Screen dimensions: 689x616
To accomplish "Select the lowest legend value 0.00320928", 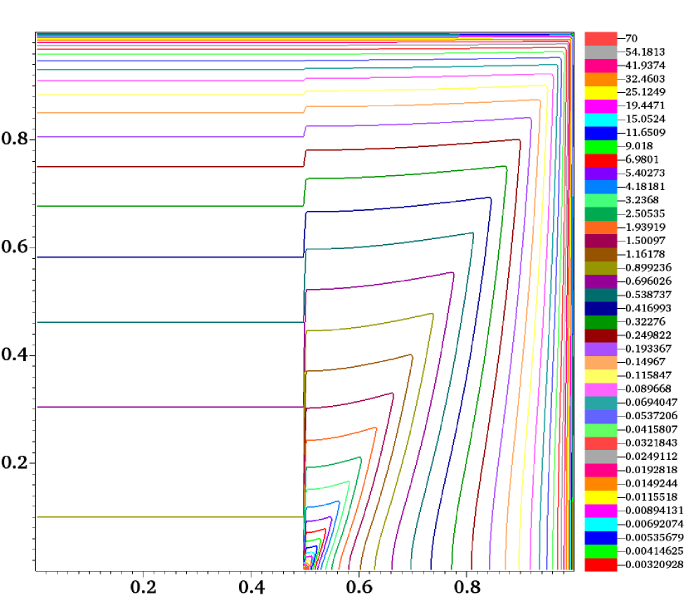I will tap(654, 565).
